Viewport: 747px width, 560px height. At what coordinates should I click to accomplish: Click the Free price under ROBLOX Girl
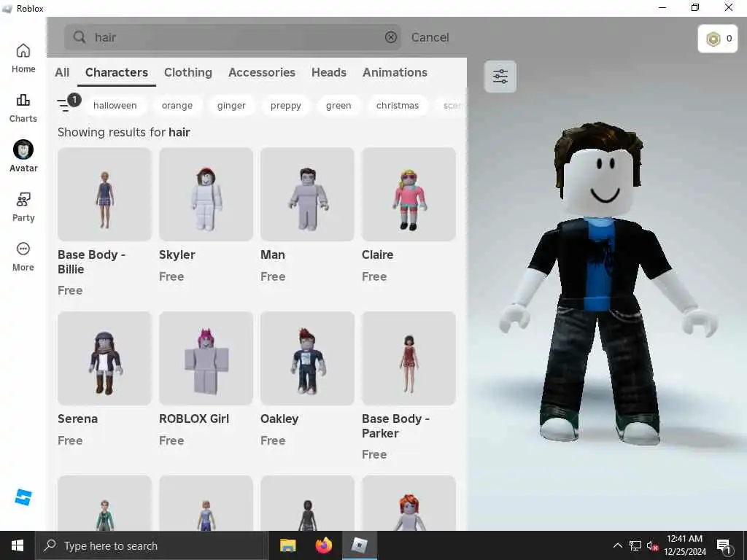(x=171, y=441)
